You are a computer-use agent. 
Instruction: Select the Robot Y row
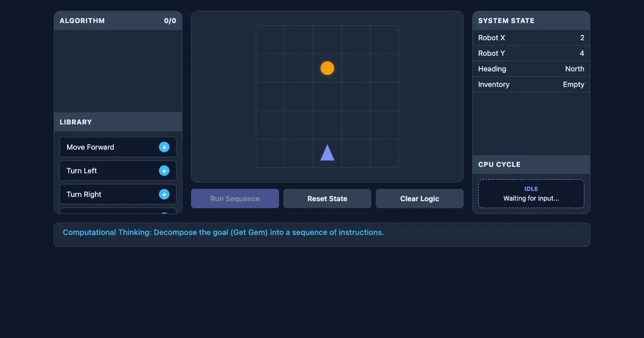pos(531,53)
